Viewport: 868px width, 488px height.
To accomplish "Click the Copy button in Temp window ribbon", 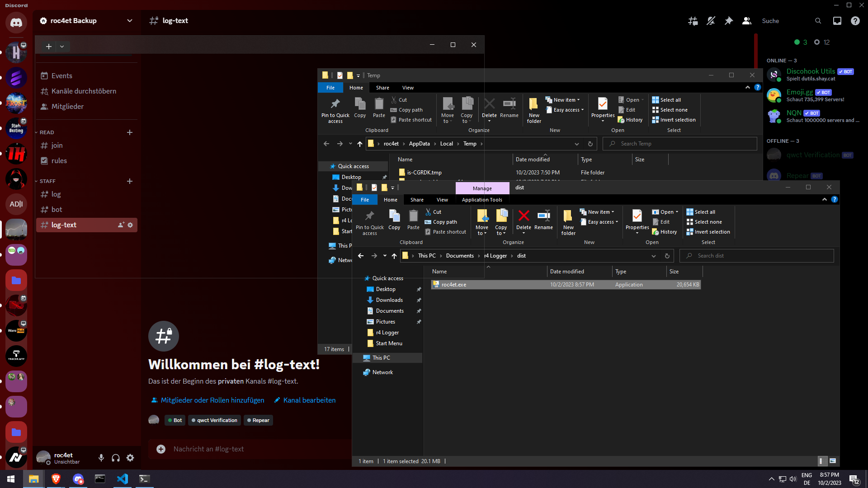I will click(360, 108).
